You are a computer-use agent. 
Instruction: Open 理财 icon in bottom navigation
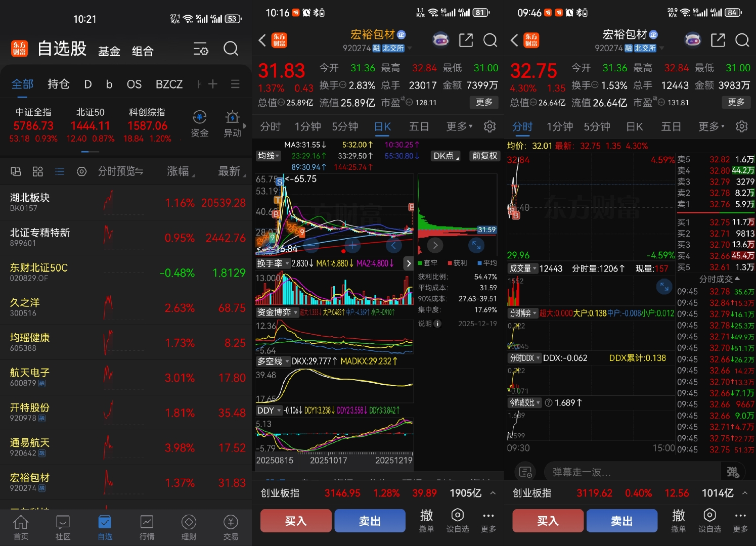(189, 528)
